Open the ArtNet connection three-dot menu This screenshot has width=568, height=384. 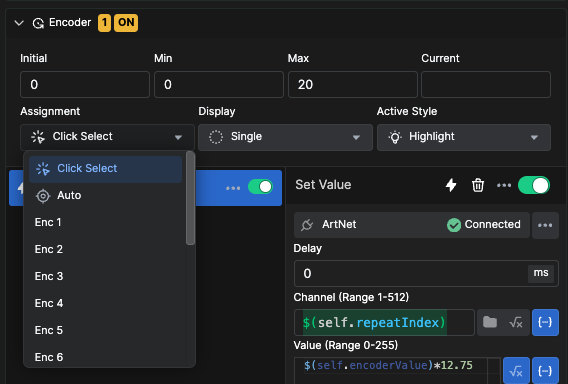[545, 225]
